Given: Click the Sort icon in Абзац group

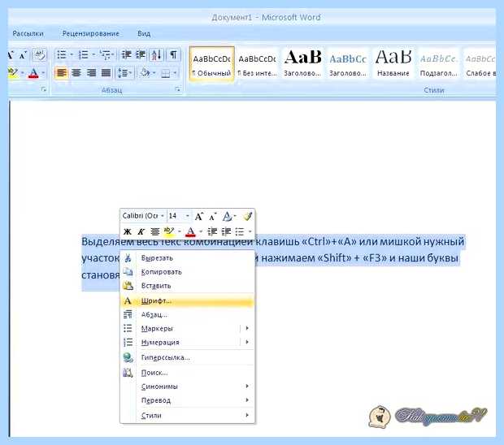Looking at the screenshot, I should 157,54.
